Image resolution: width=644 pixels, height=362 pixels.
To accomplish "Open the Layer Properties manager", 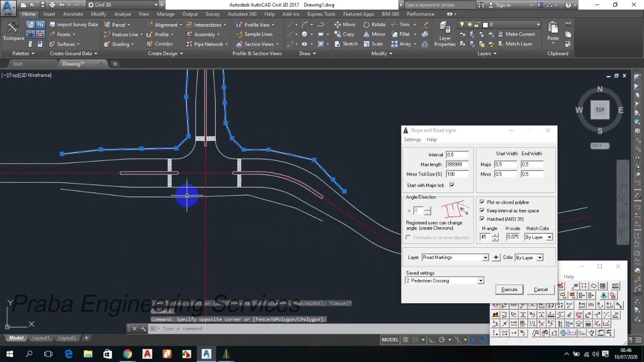I will pyautogui.click(x=445, y=34).
